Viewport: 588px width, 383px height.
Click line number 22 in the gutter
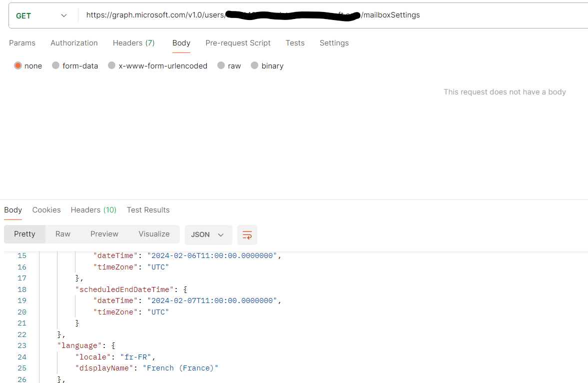(22, 334)
